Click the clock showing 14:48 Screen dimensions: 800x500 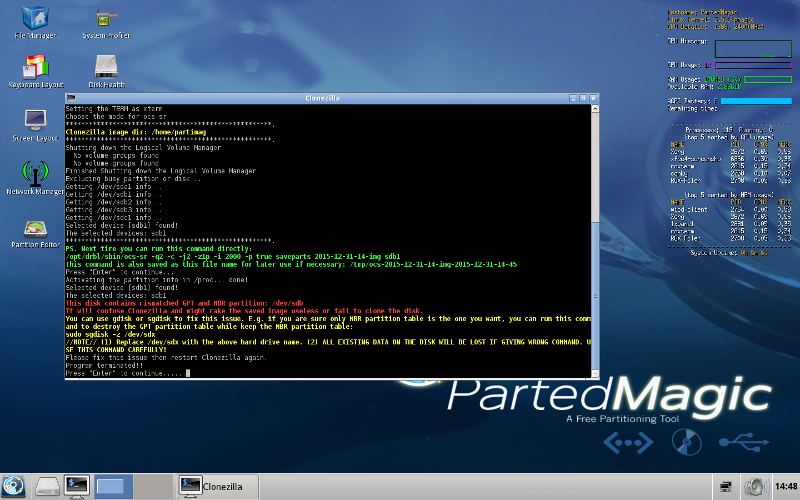(785, 486)
